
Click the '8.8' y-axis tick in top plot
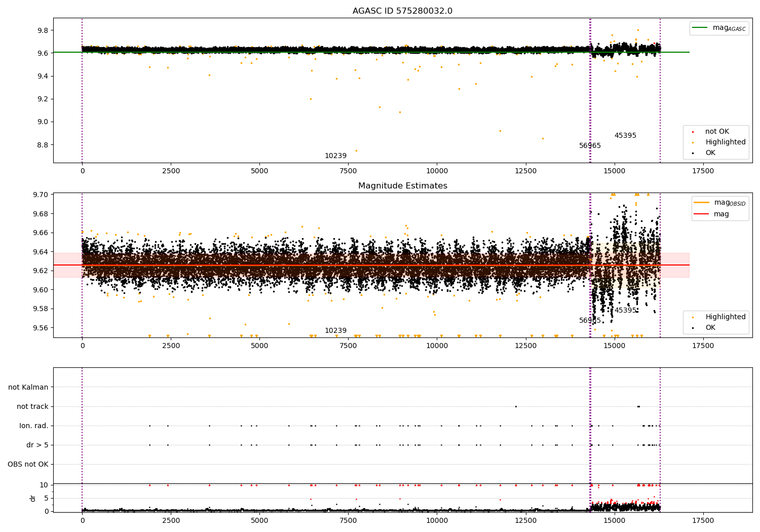[x=43, y=145]
